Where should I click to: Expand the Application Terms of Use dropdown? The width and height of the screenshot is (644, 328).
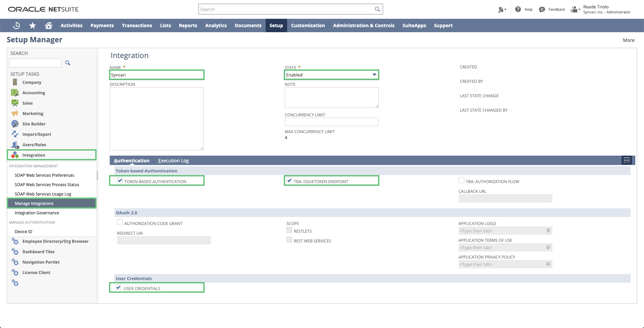(548, 248)
